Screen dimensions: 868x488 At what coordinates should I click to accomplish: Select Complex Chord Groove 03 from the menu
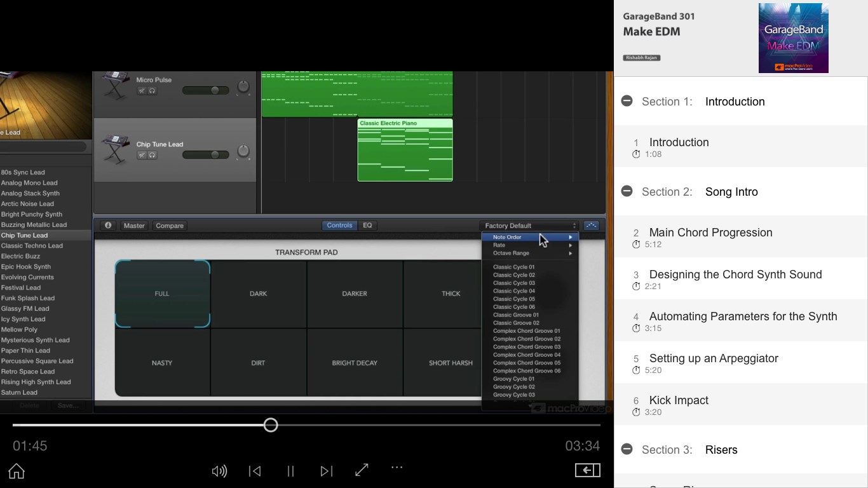pyautogui.click(x=527, y=346)
